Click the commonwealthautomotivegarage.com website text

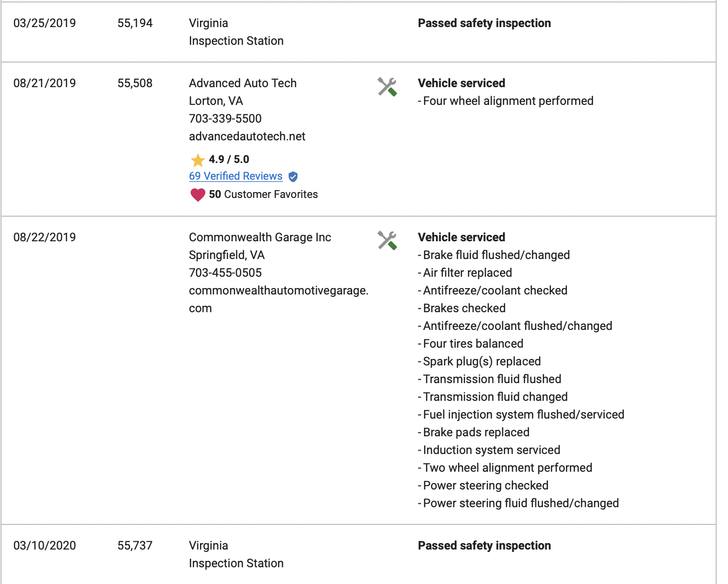point(279,299)
